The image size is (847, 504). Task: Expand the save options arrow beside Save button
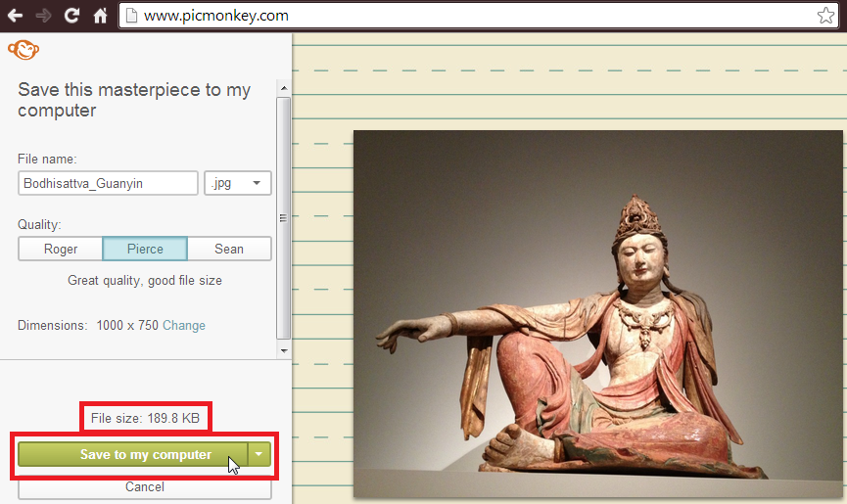(259, 454)
